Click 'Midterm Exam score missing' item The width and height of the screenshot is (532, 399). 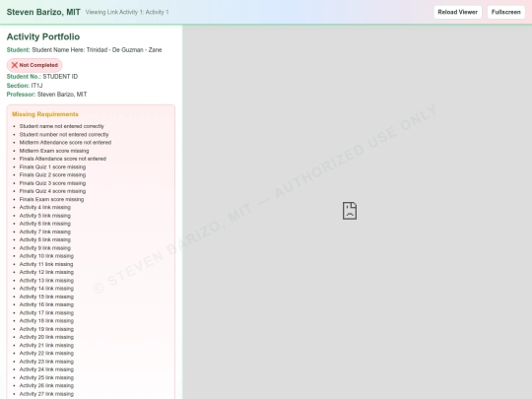coord(54,151)
